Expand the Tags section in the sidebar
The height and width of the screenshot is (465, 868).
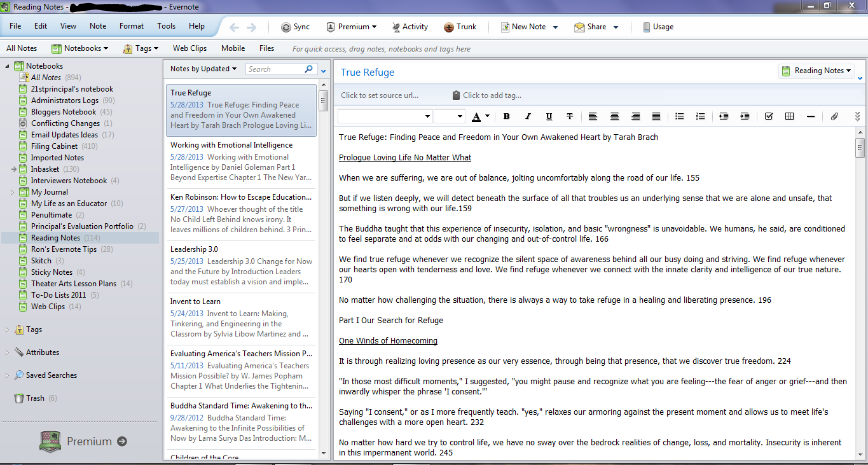point(7,330)
